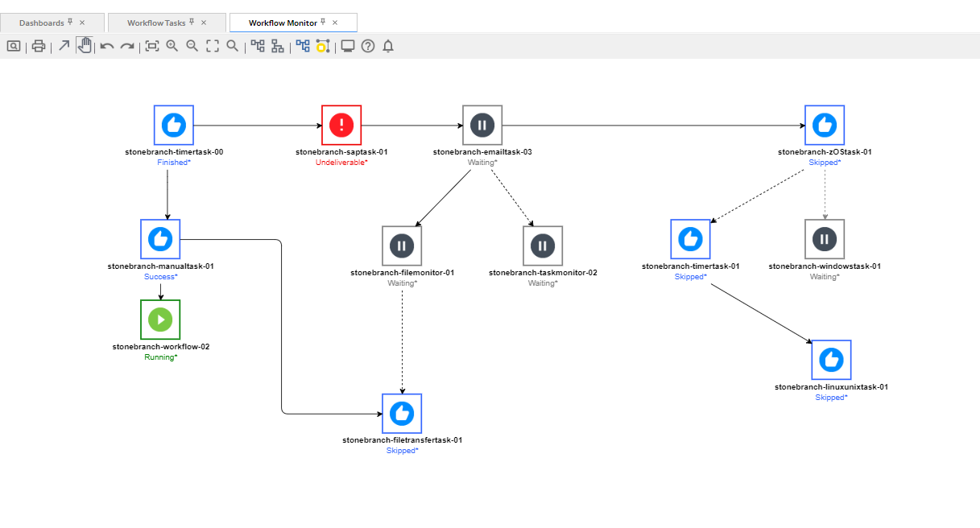The width and height of the screenshot is (980, 528).
Task: Click the Redo arrow icon
Action: click(x=127, y=47)
